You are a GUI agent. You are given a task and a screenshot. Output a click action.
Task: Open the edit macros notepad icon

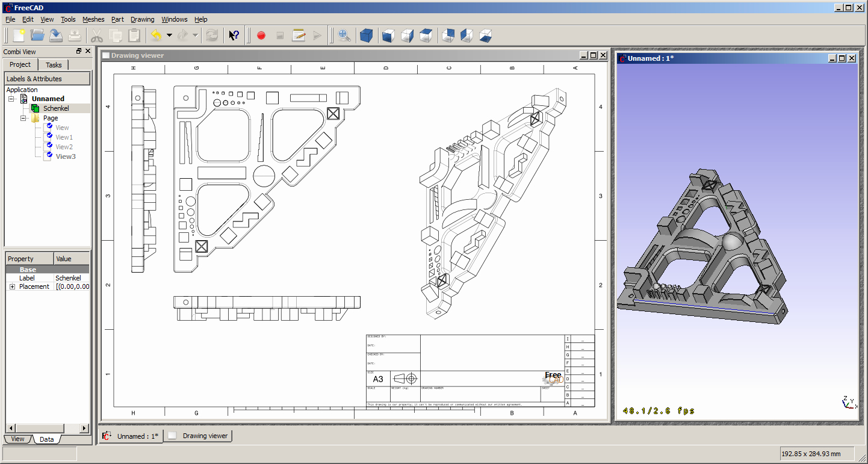tap(299, 36)
